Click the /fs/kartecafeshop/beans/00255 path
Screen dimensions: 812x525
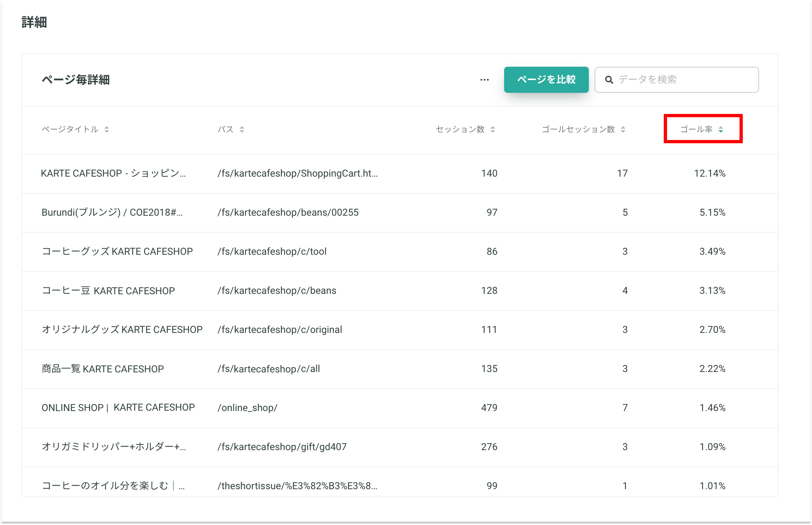tap(288, 212)
